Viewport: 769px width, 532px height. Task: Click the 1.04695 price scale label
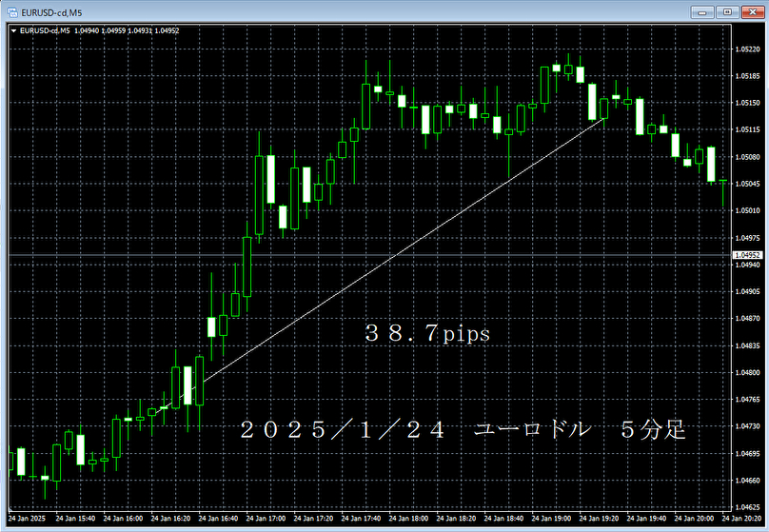tap(747, 454)
